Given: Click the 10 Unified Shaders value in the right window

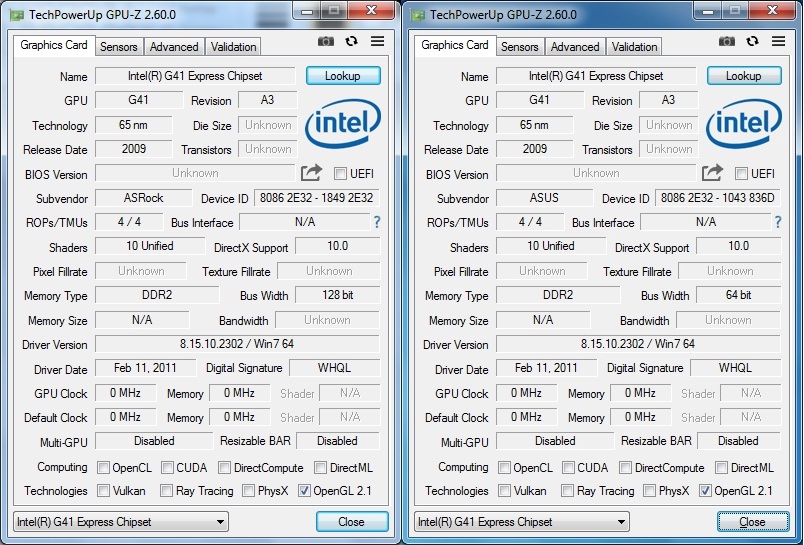Looking at the screenshot, I should 551,246.
